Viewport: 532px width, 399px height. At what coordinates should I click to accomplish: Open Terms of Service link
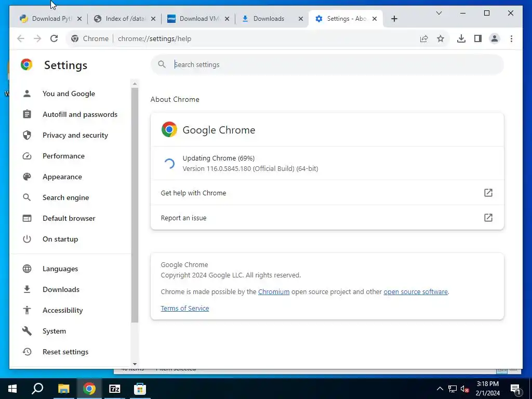click(185, 309)
